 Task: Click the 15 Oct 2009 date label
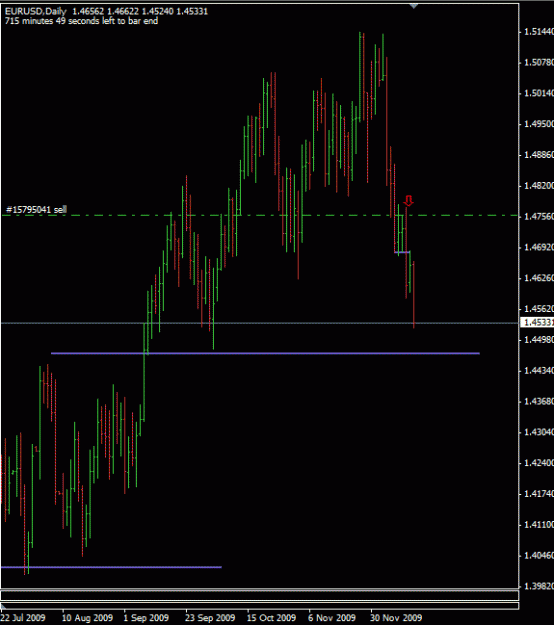tap(271, 617)
